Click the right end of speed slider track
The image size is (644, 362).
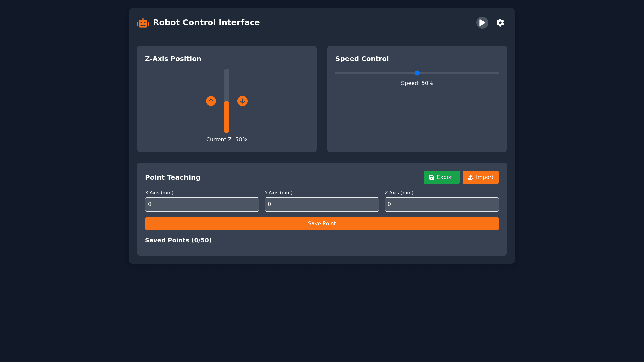(x=497, y=73)
